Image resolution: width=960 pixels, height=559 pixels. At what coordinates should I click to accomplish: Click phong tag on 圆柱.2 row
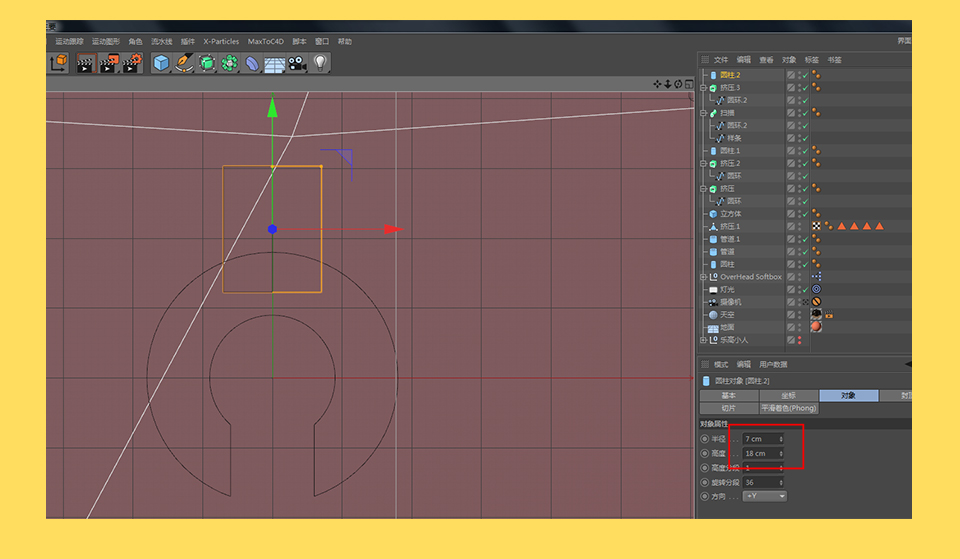pyautogui.click(x=816, y=75)
